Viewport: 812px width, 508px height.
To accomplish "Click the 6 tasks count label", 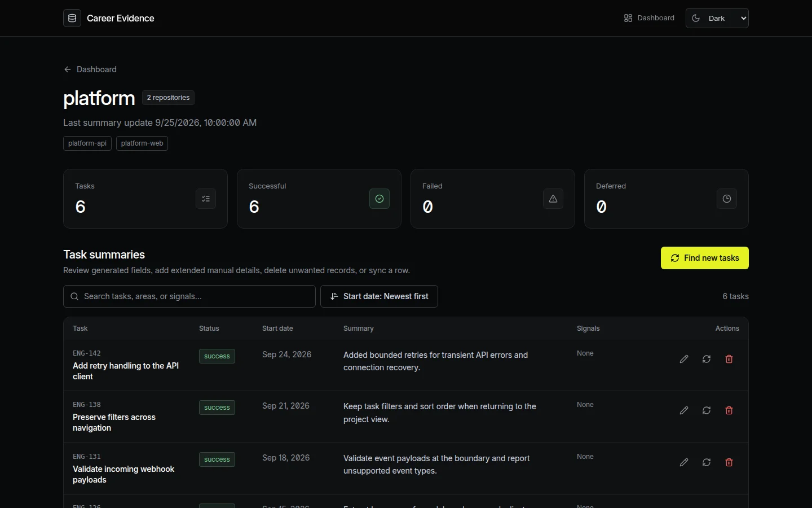I will [736, 296].
